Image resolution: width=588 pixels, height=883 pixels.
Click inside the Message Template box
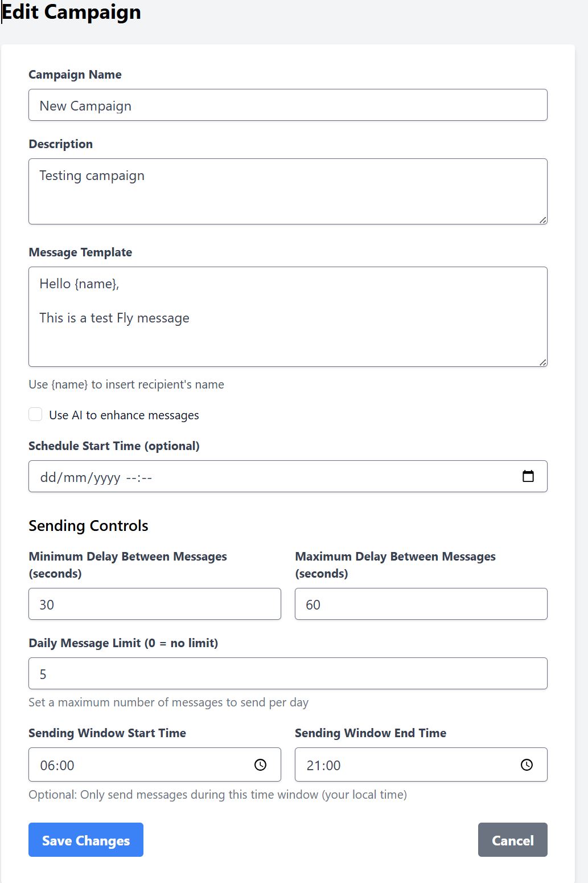coord(287,317)
